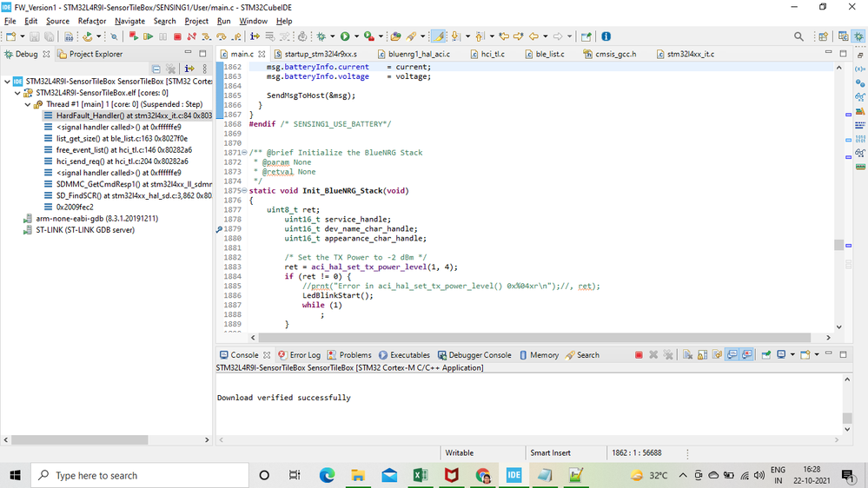868x488 pixels.
Task: Switch to Debug perspective icon
Action: 858,36
